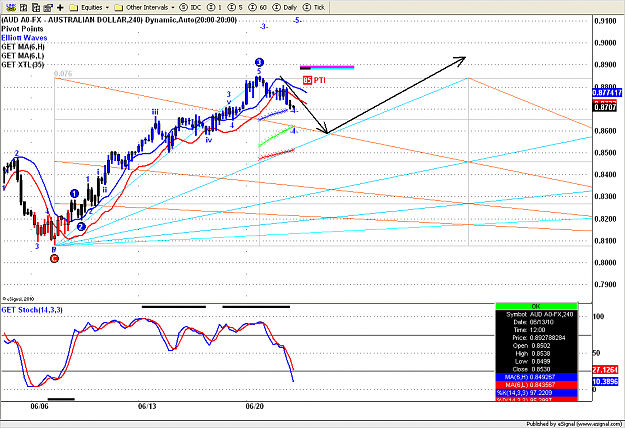Viewport: 625px width, 428px height.
Task: Click the symbol link icon in the toolbar
Action: pyautogui.click(x=11, y=7)
